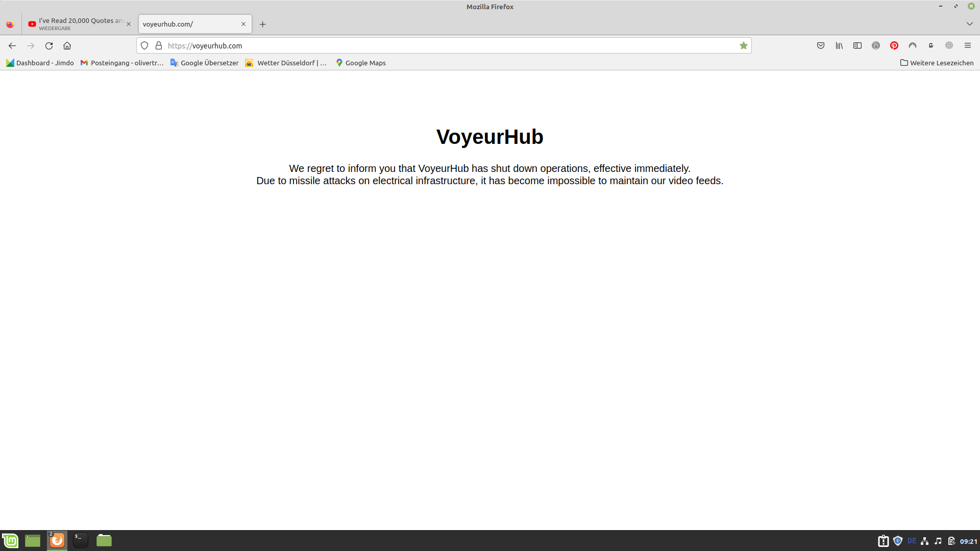Open the Google Maps bookmark
Viewport: 980px width, 551px height.
(x=360, y=63)
